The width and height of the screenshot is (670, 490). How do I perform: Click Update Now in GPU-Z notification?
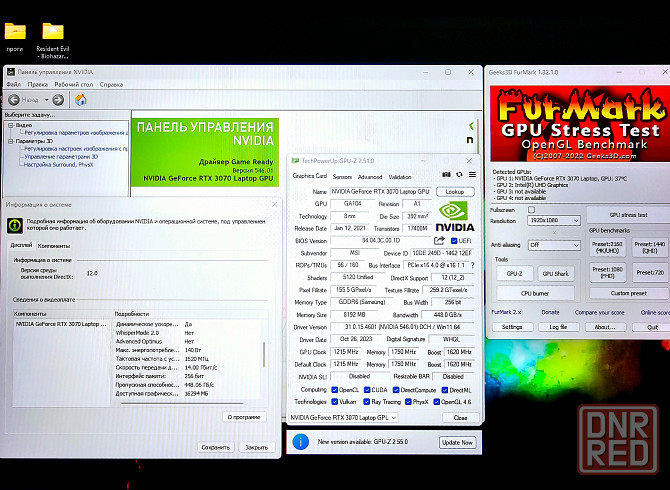click(x=457, y=443)
